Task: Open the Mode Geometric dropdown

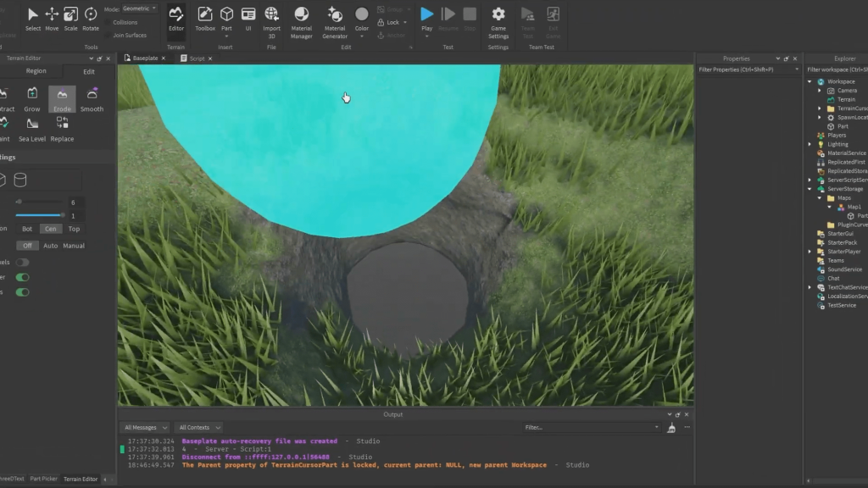Action: [x=139, y=8]
